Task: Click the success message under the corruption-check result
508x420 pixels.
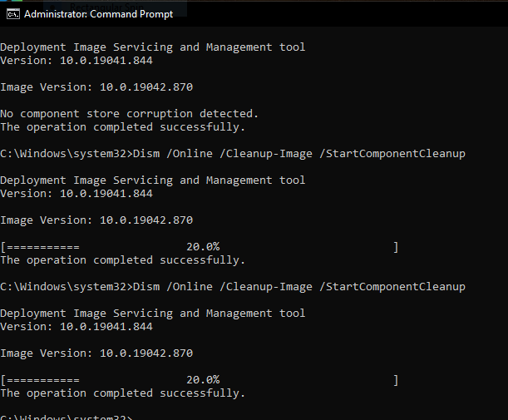Action: pyautogui.click(x=122, y=127)
